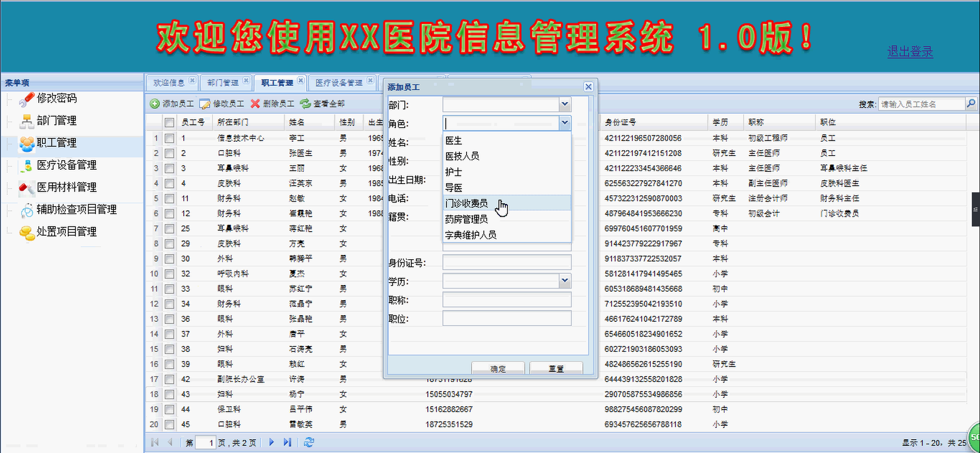
Task: Jump to last page icon
Action: pos(287,442)
